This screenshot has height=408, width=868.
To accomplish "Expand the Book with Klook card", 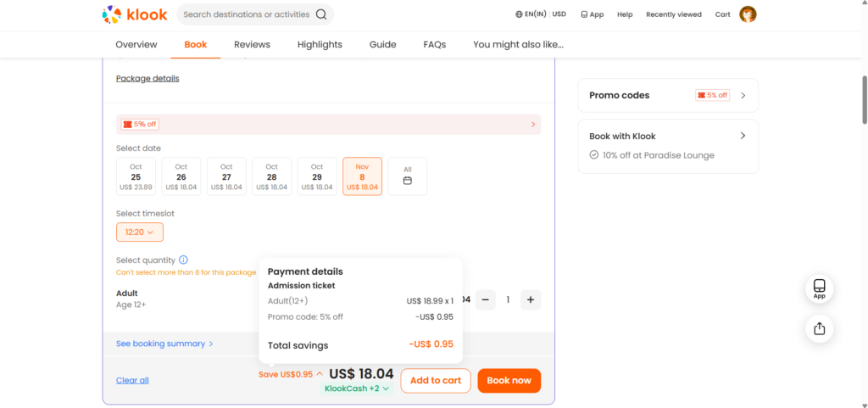I will tap(668, 146).
